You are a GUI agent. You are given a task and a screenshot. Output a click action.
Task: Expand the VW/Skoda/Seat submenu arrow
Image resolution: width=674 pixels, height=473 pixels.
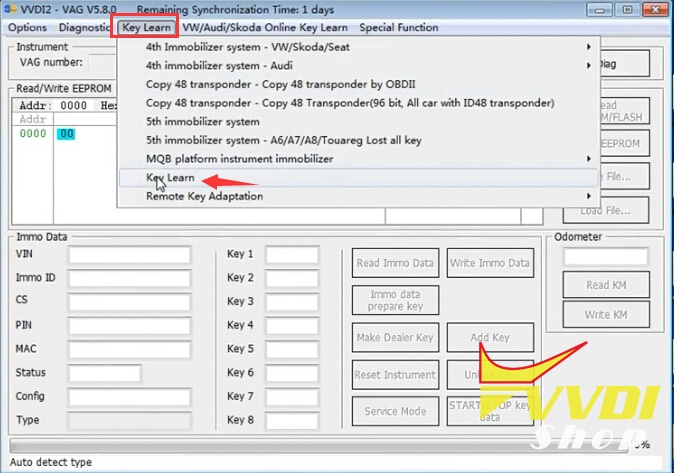pyautogui.click(x=588, y=47)
